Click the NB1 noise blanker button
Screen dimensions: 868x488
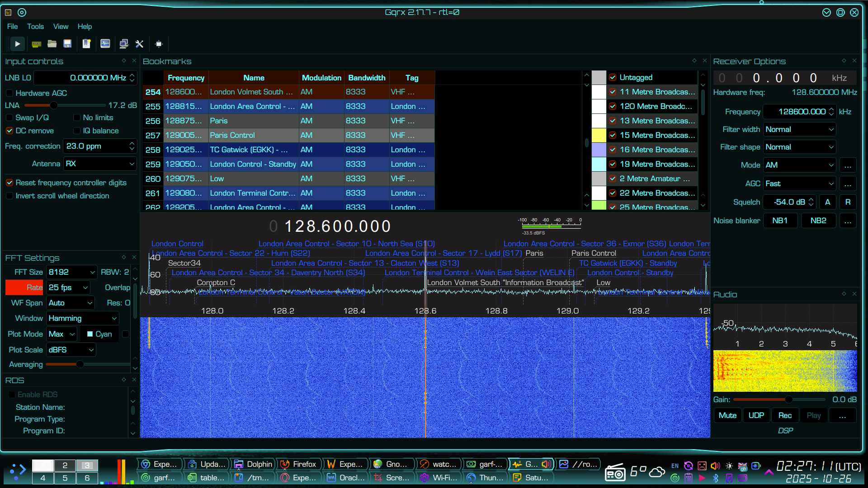tap(780, 221)
